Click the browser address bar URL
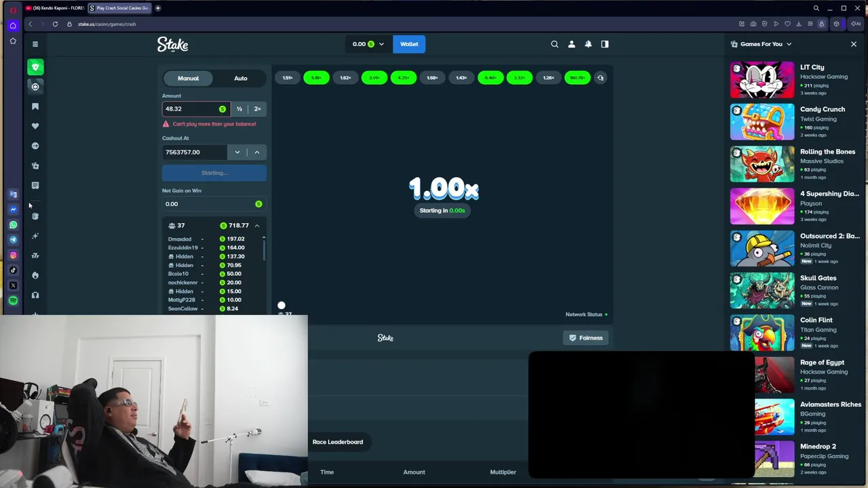Viewport: 868px width, 488px height. click(x=107, y=24)
